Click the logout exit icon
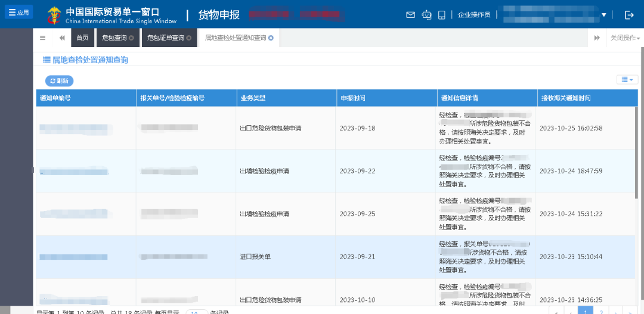This screenshot has height=314, width=644. click(629, 15)
